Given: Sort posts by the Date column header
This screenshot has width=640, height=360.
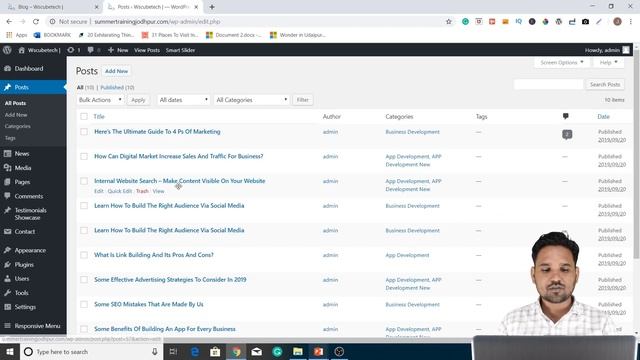Looking at the screenshot, I should [x=603, y=116].
